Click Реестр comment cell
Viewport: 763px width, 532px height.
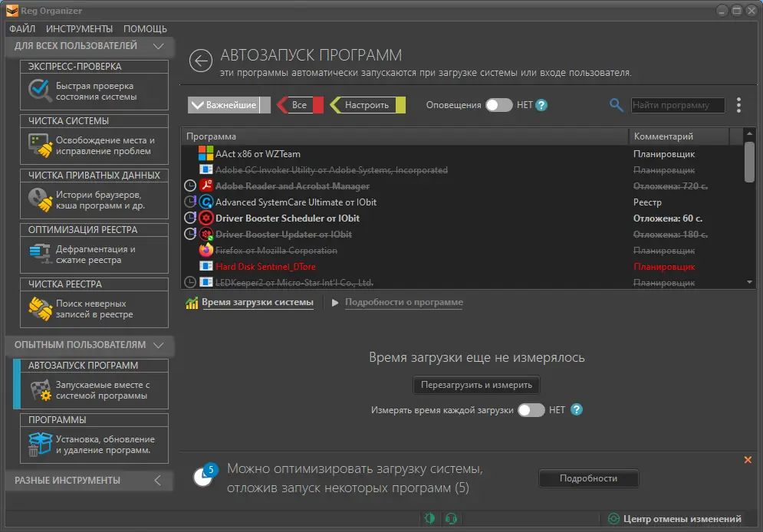pyautogui.click(x=647, y=202)
